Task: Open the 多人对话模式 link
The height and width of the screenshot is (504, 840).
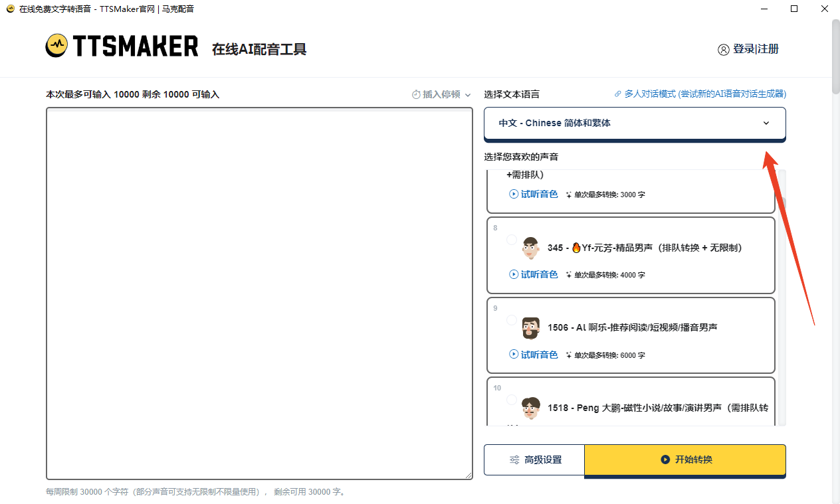Action: pyautogui.click(x=704, y=94)
